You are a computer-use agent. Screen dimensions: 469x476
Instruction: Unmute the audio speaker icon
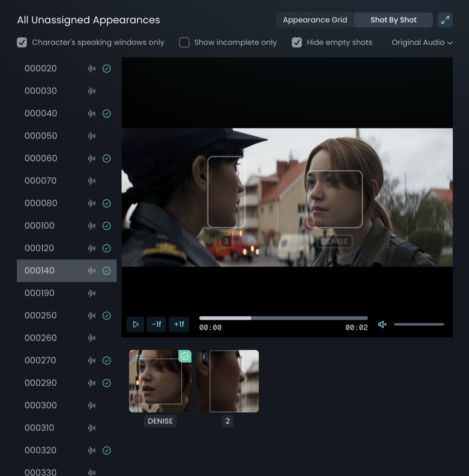[x=382, y=324]
